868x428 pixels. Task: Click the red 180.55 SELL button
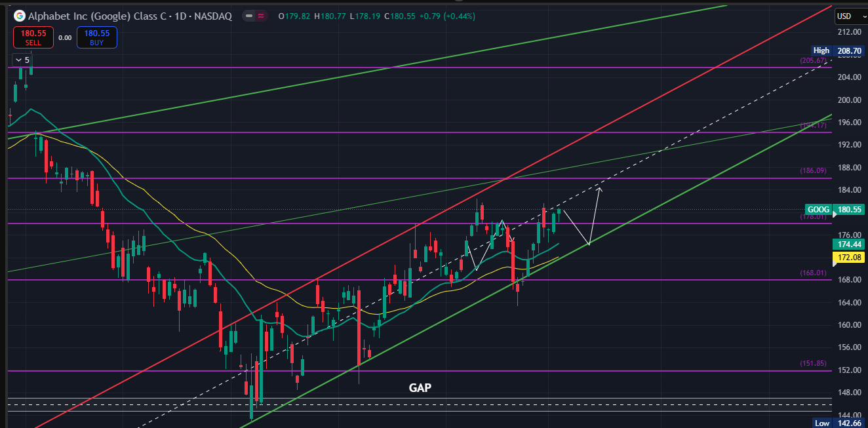(33, 37)
